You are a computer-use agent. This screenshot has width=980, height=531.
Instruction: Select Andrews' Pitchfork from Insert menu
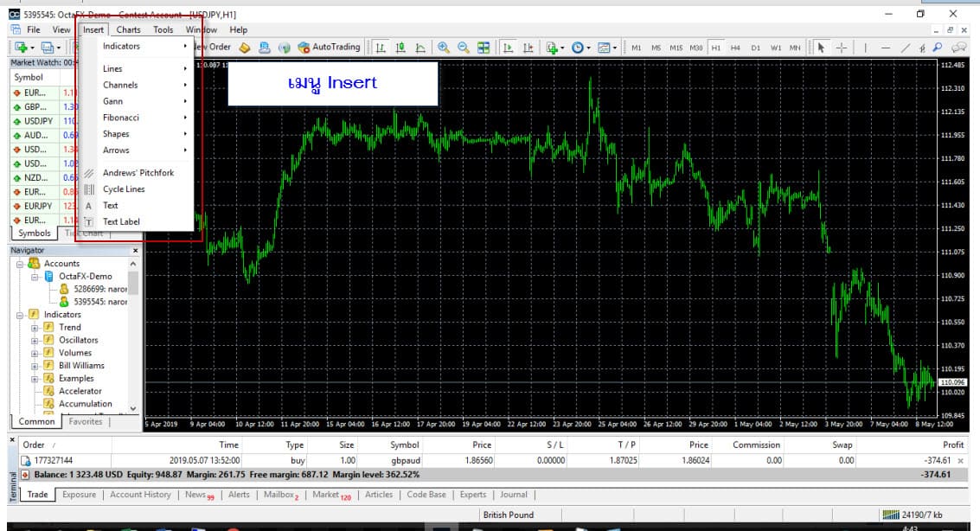click(138, 173)
